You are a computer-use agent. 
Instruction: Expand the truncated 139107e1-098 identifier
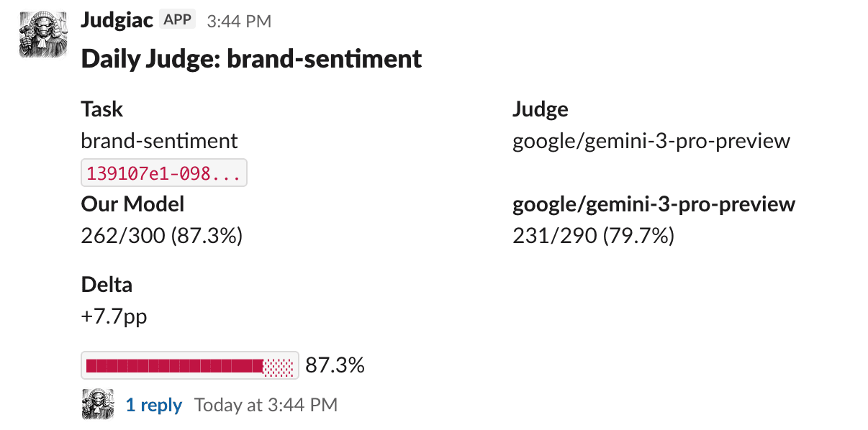click(164, 172)
